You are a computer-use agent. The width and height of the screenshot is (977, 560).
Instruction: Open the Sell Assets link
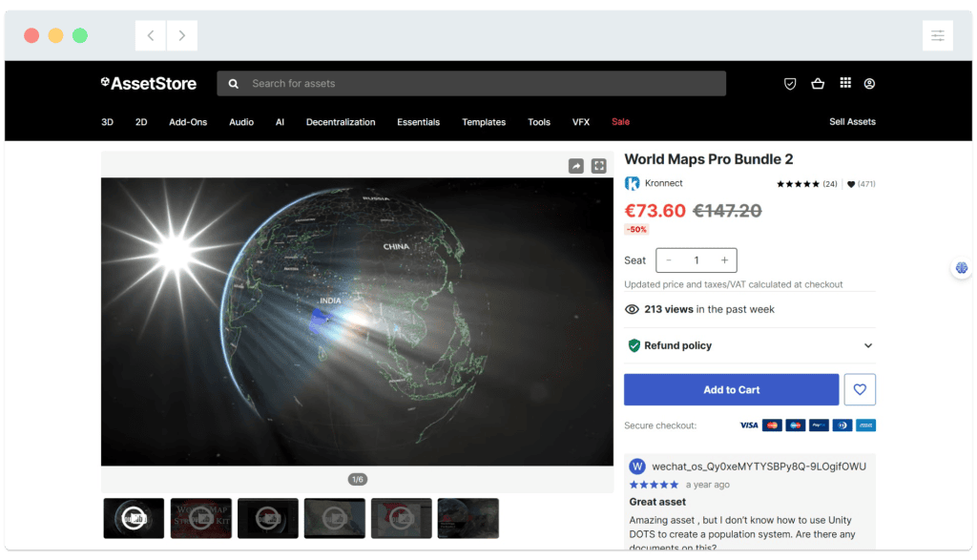[x=853, y=121]
